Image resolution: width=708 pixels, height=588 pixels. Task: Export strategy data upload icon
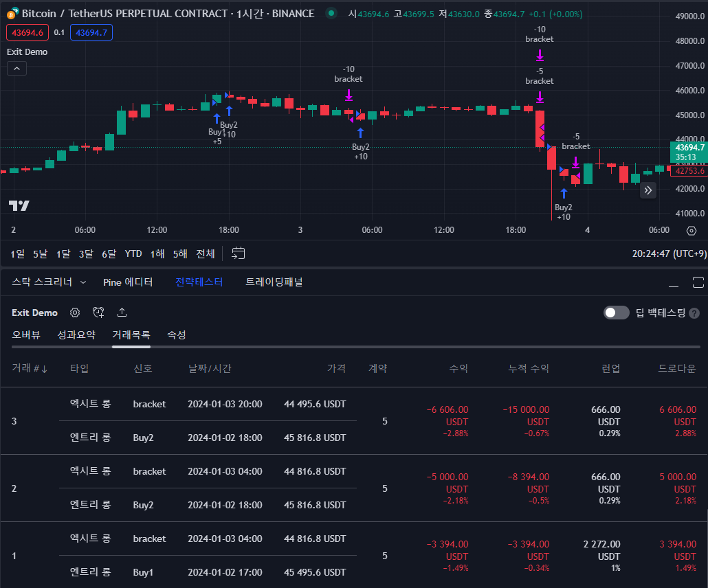point(122,313)
